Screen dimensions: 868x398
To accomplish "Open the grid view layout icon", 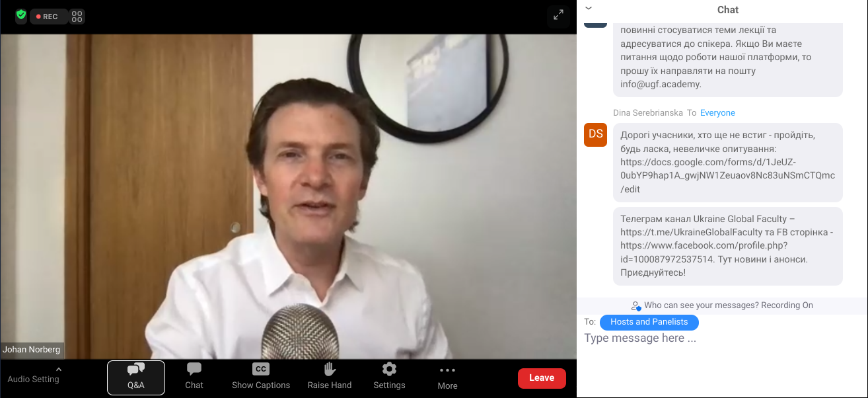I will coord(77,17).
